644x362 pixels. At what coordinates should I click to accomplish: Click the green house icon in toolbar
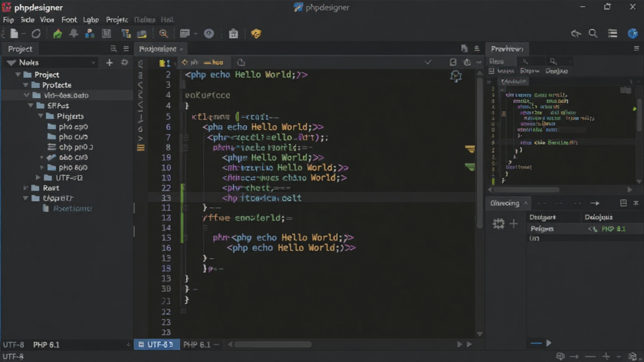pos(57,34)
